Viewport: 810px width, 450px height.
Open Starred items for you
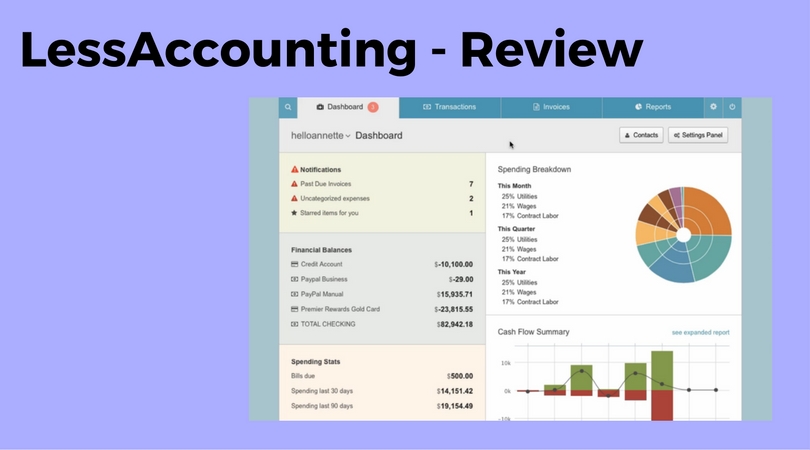(x=382, y=213)
